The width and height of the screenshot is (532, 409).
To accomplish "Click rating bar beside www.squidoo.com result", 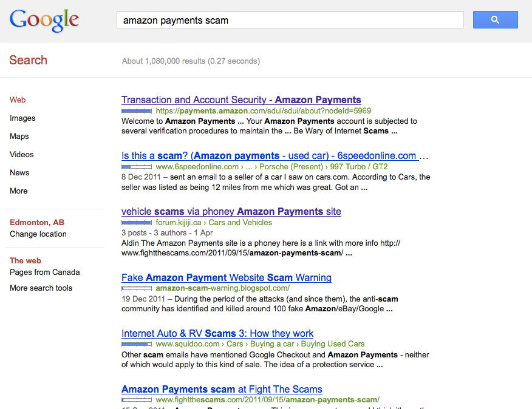I will 137,344.
